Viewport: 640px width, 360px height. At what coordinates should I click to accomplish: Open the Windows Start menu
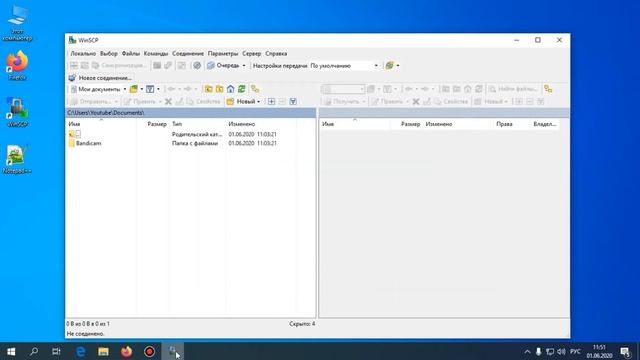click(11, 351)
